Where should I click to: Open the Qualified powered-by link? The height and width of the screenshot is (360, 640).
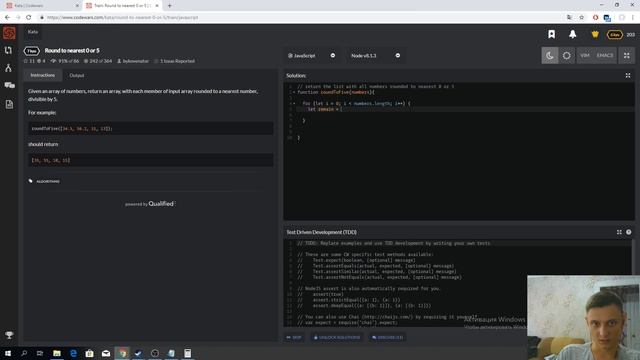[x=161, y=204]
